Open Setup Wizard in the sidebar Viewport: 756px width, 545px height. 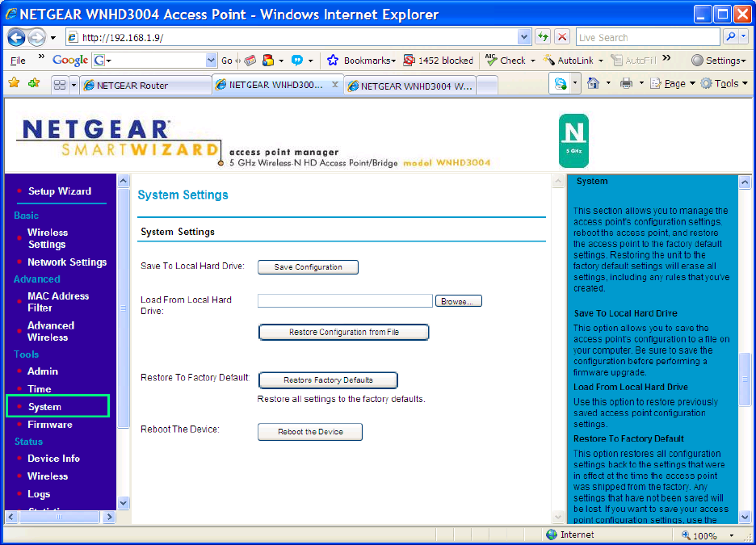coord(59,191)
